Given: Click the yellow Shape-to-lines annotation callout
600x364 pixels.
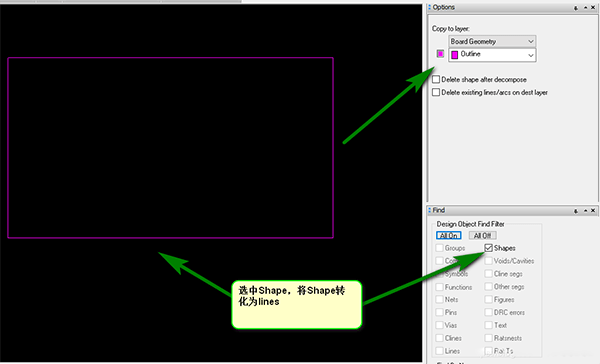Looking at the screenshot, I should tap(297, 305).
